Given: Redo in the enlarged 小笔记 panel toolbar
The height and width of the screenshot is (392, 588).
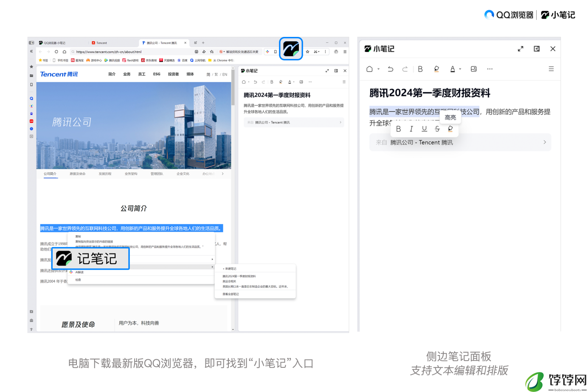Looking at the screenshot, I should (405, 69).
